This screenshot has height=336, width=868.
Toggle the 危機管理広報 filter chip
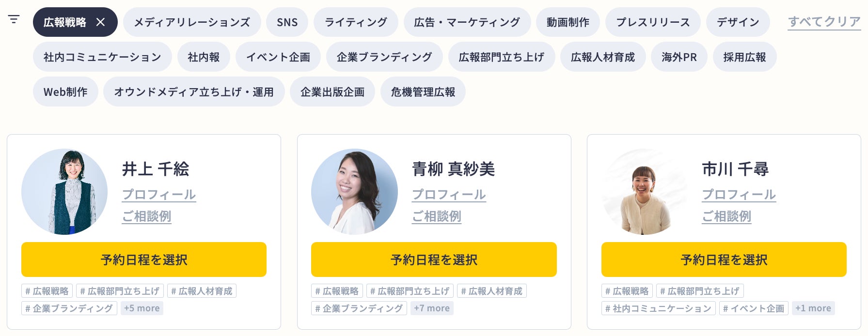pos(423,92)
